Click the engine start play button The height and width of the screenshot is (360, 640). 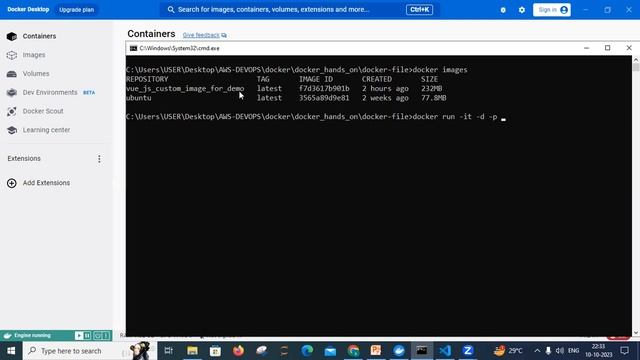pyautogui.click(x=79, y=336)
